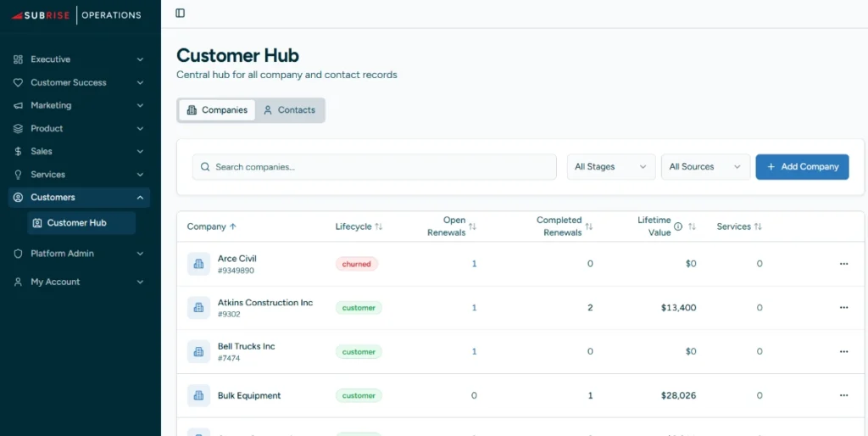868x436 pixels.
Task: Click the Sales dollar icon
Action: tap(19, 151)
